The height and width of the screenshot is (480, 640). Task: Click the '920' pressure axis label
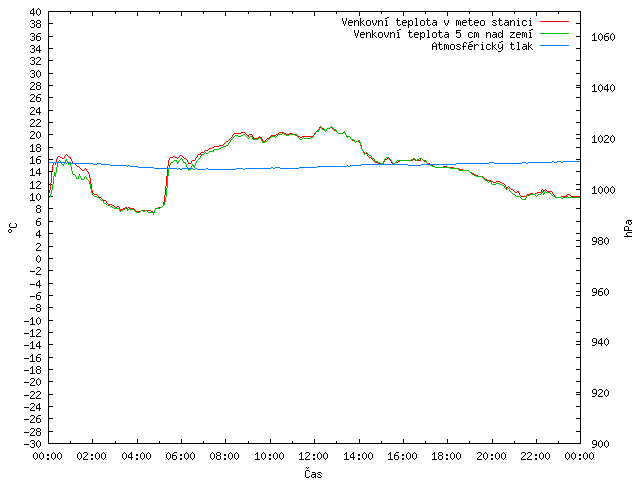600,393
